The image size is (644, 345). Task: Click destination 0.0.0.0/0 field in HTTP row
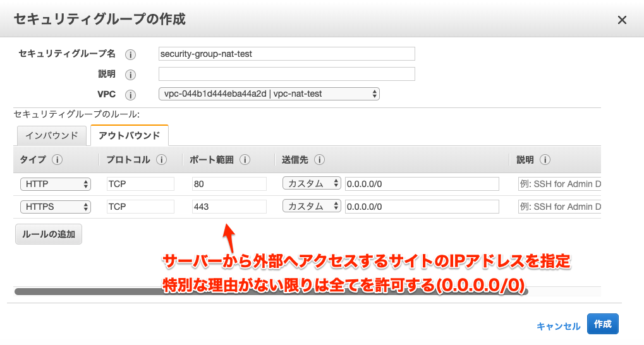click(422, 184)
